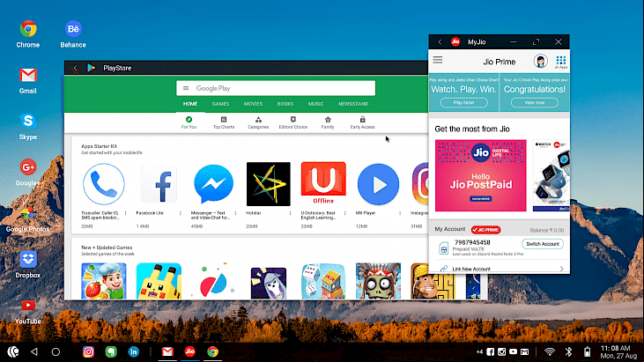Open YouTube desktop shortcut
The width and height of the screenshot is (644, 362).
pos(28,312)
